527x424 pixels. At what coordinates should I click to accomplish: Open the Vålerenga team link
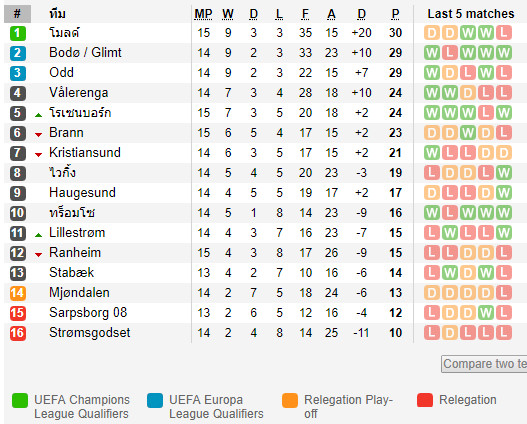coord(79,93)
